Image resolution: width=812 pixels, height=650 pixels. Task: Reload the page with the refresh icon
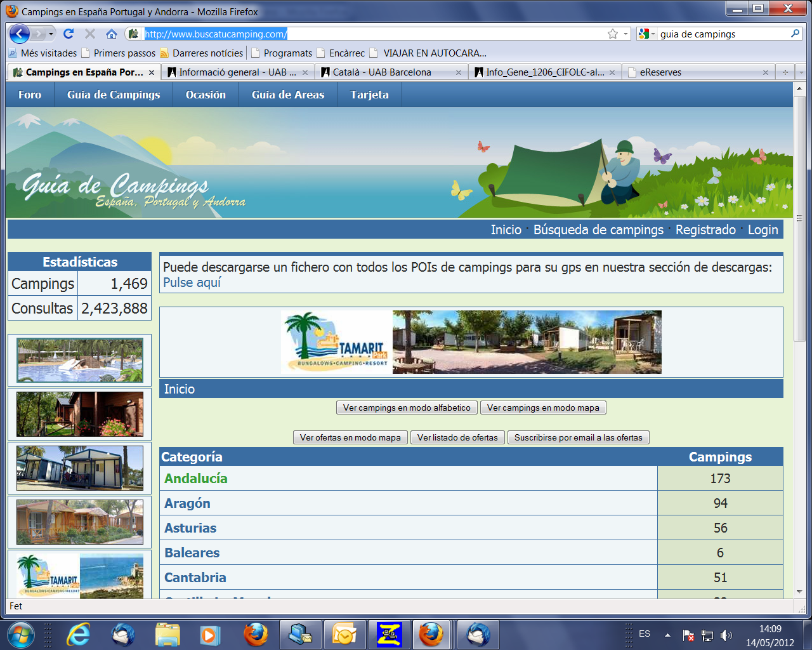(x=69, y=34)
